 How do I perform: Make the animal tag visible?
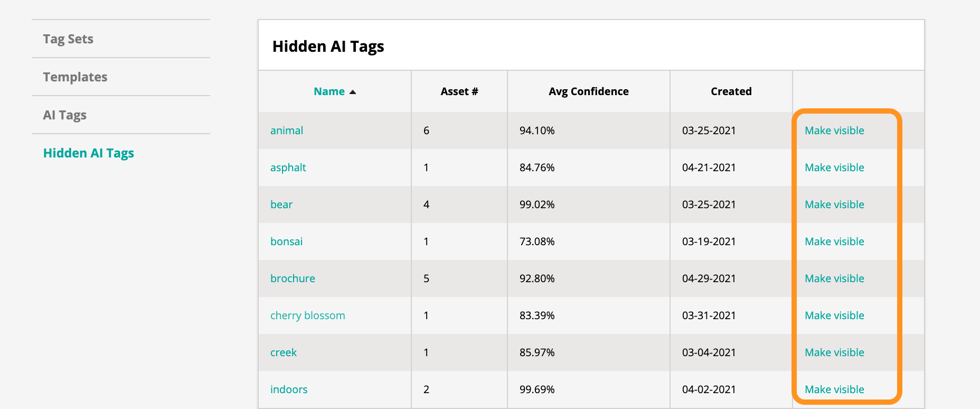tap(834, 131)
